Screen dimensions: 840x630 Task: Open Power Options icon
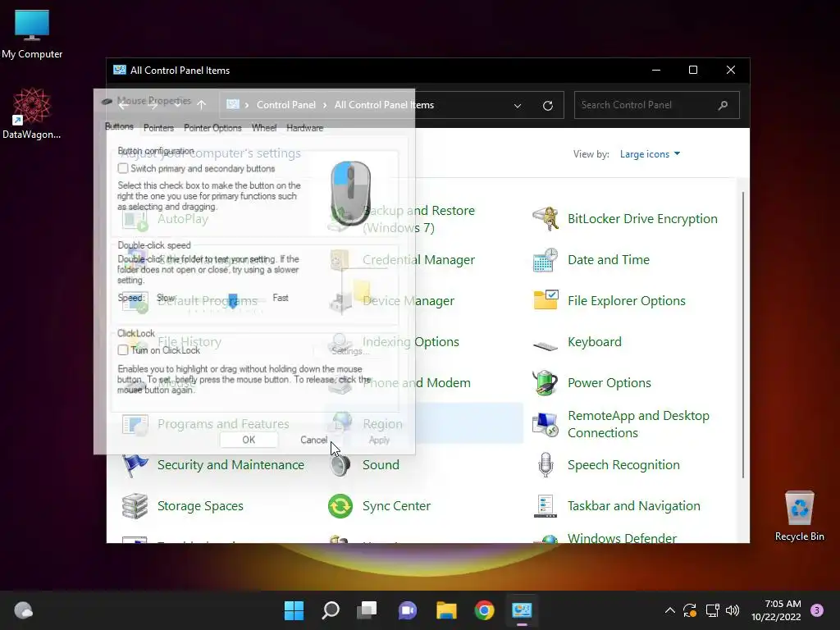[x=546, y=382]
